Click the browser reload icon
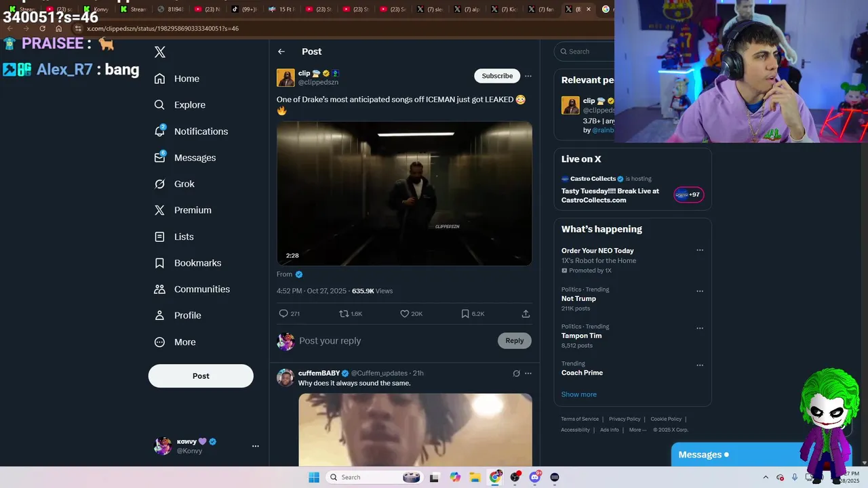Image resolution: width=868 pixels, height=488 pixels. pos(42,28)
